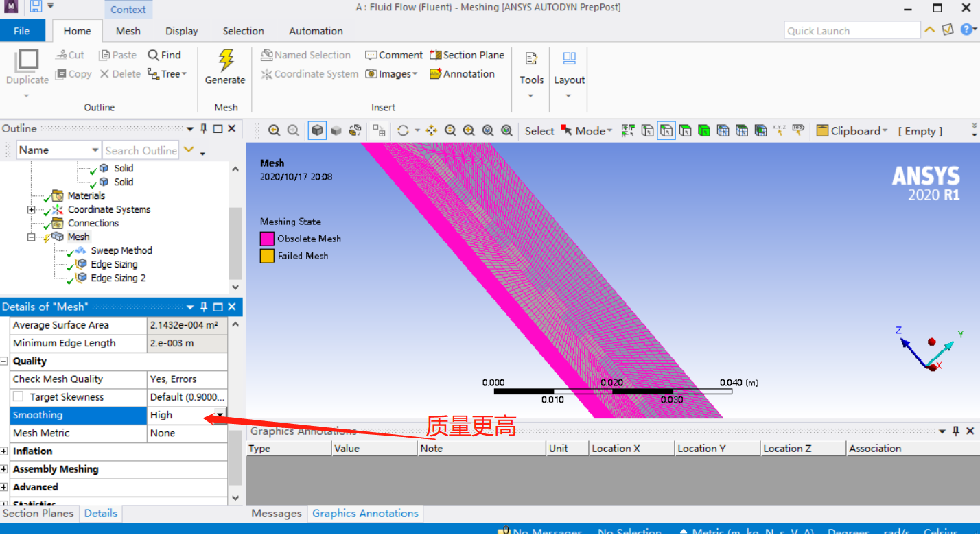Expand the Inflation section
The image size is (980, 535).
[x=4, y=451]
